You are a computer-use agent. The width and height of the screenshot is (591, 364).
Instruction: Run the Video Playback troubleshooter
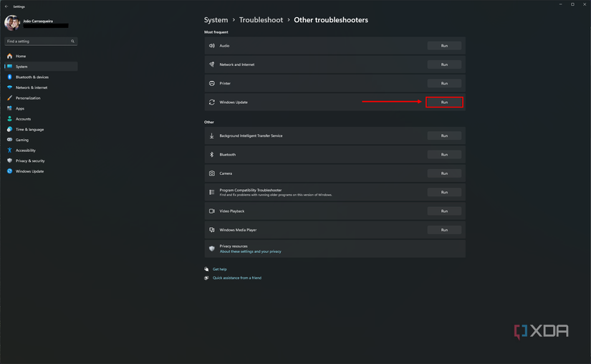click(444, 211)
